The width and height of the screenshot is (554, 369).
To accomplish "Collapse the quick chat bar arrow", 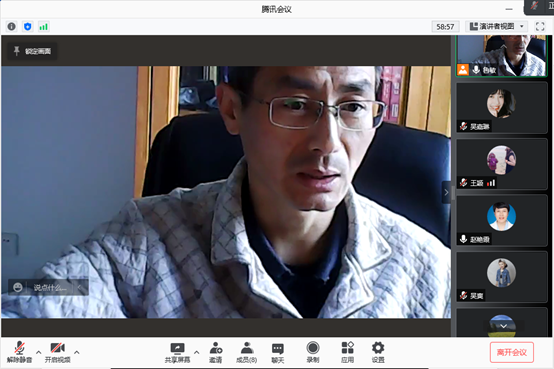I will point(80,287).
